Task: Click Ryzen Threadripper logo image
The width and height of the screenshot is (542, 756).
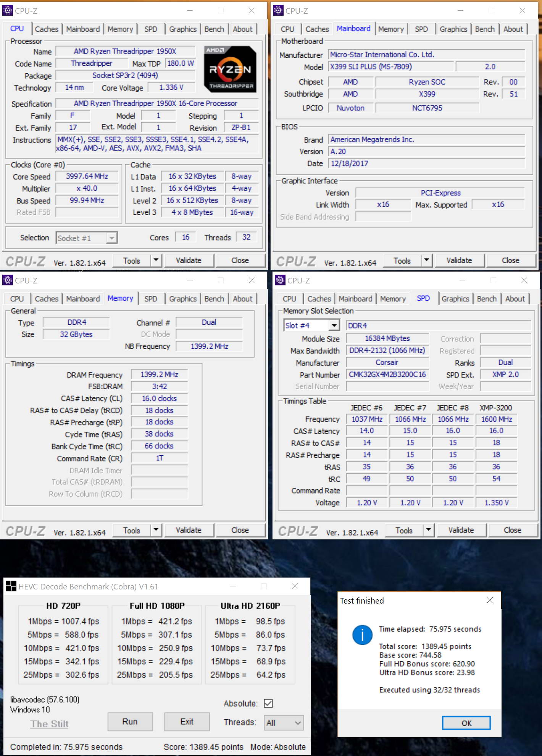Action: [x=230, y=69]
